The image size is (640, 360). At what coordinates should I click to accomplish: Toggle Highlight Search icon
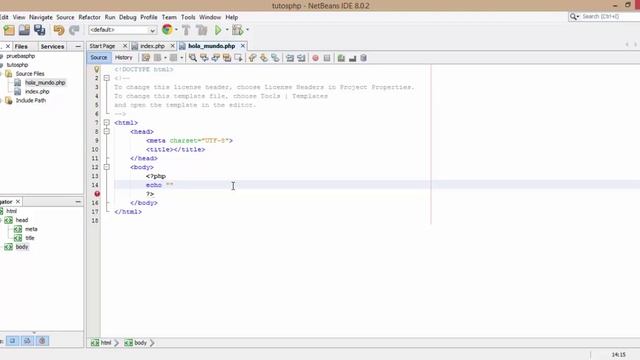click(227, 58)
